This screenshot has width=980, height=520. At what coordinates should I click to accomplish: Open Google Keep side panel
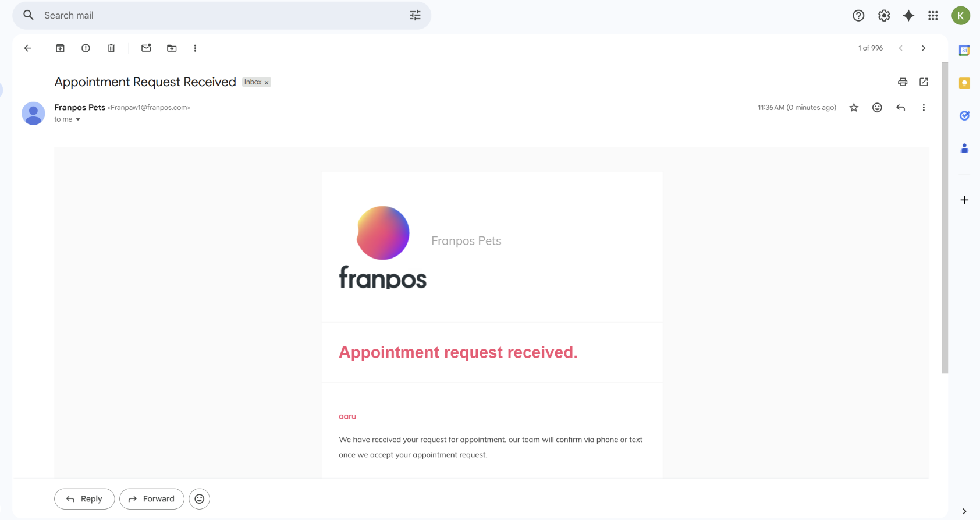point(964,83)
